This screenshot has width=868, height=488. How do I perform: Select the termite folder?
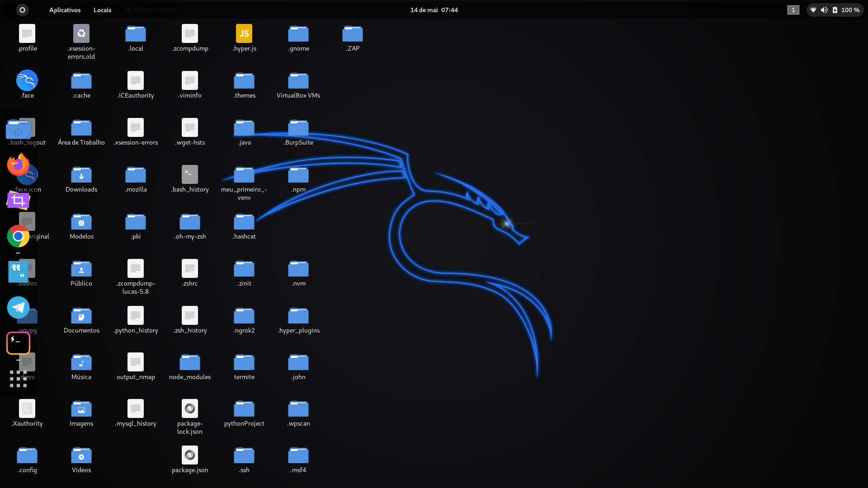(244, 362)
